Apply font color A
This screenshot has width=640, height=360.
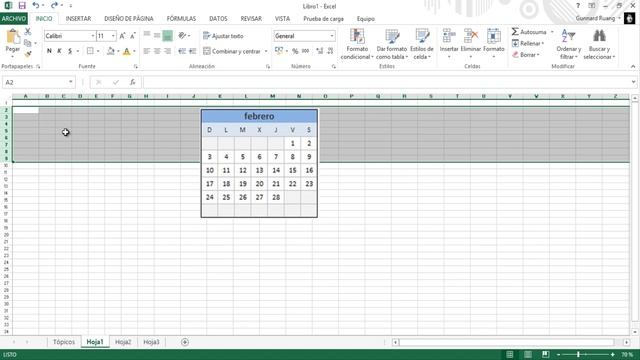tap(127, 51)
